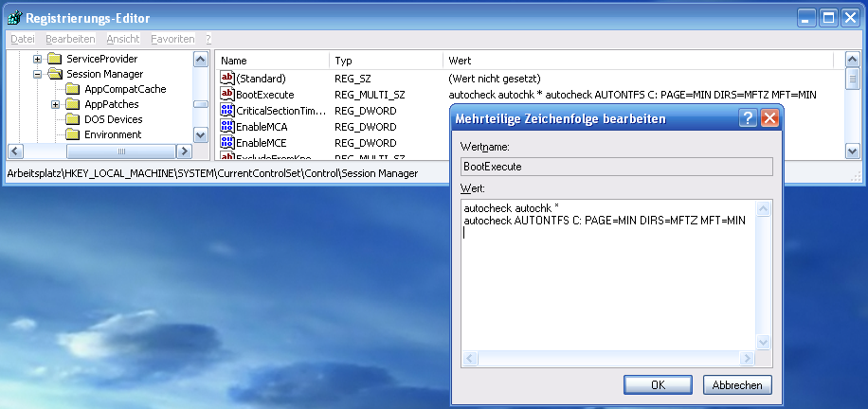
Task: Expand the ServiceProvider tree node
Action: tap(37, 59)
